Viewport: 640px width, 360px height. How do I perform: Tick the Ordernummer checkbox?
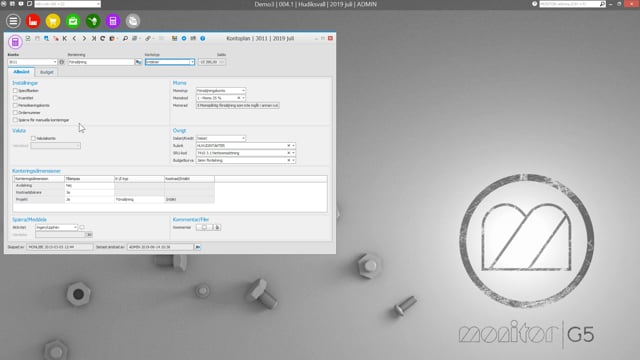[x=16, y=113]
